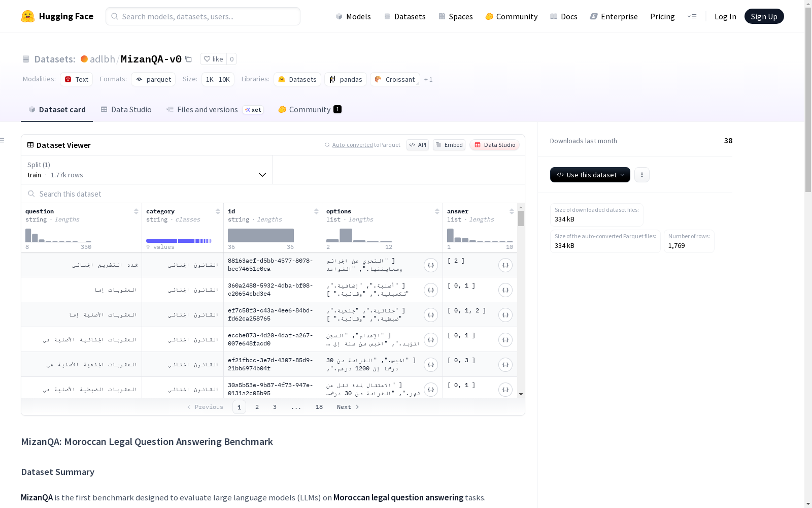Open the left sidebar table-of-contents icon
The width and height of the screenshot is (812, 508).
(x=3, y=140)
